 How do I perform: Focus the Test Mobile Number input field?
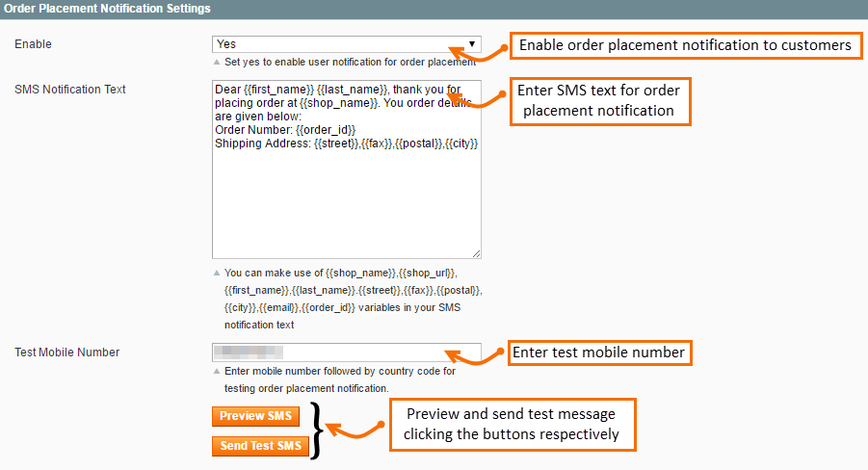347,352
